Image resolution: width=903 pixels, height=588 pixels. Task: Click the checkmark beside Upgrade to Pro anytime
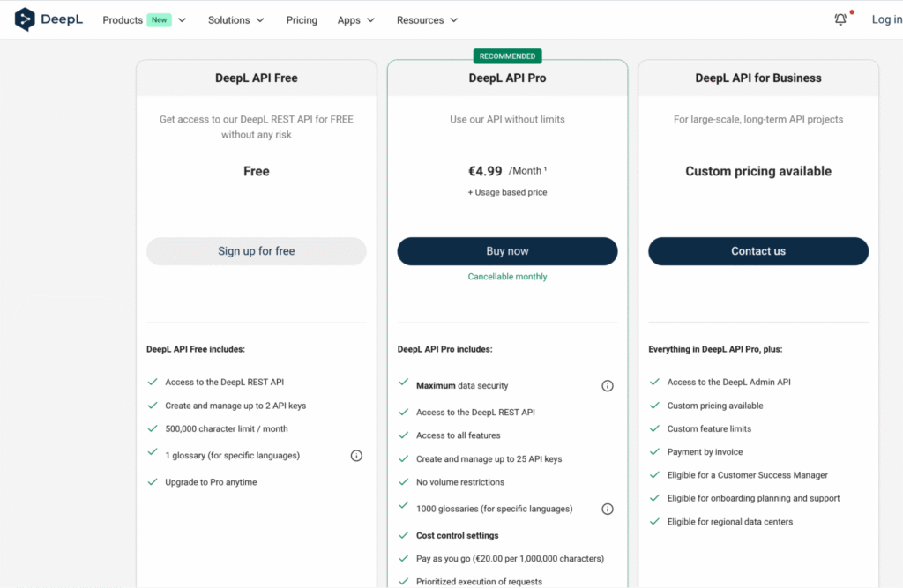[152, 482]
